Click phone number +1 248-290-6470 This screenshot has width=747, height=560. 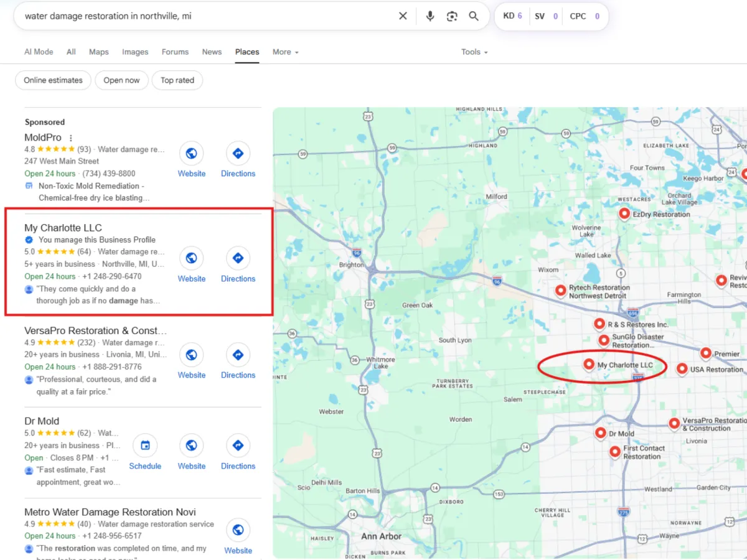pos(112,276)
